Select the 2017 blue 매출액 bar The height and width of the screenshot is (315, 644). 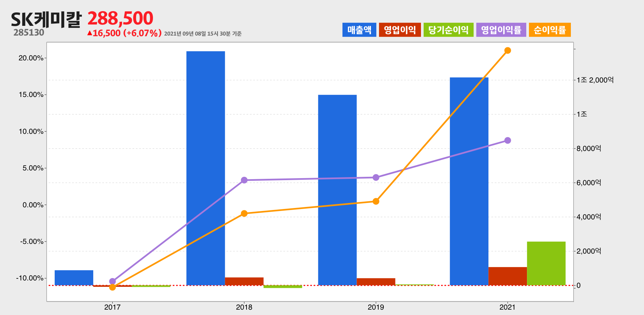pyautogui.click(x=74, y=278)
